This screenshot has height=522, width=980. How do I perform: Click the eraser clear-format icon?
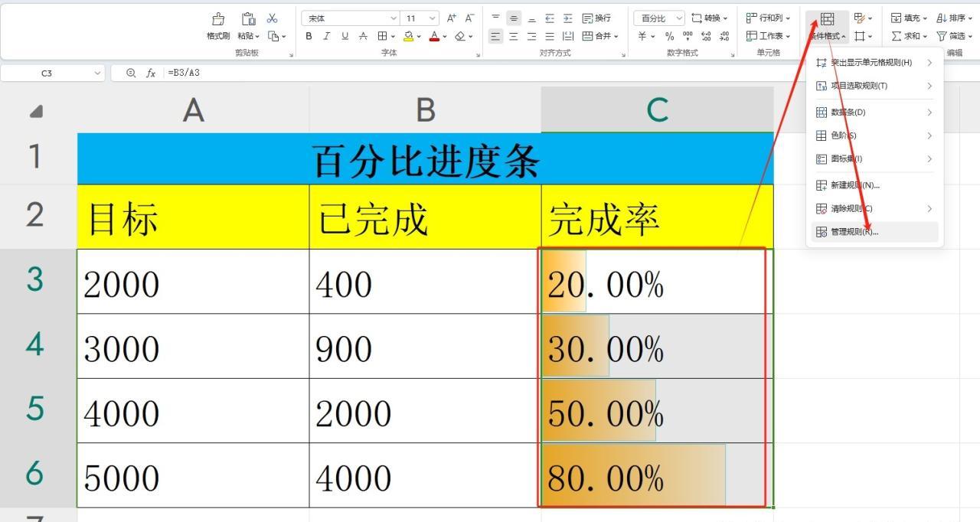point(459,36)
